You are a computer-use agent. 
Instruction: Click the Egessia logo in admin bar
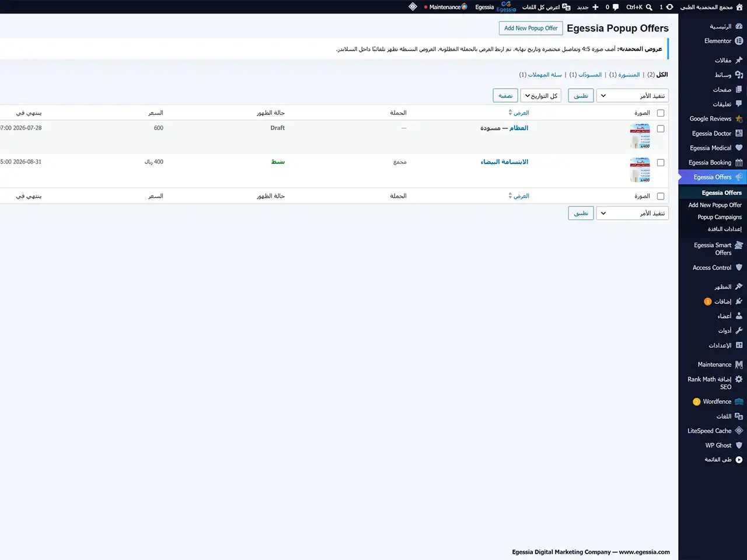coord(506,6)
